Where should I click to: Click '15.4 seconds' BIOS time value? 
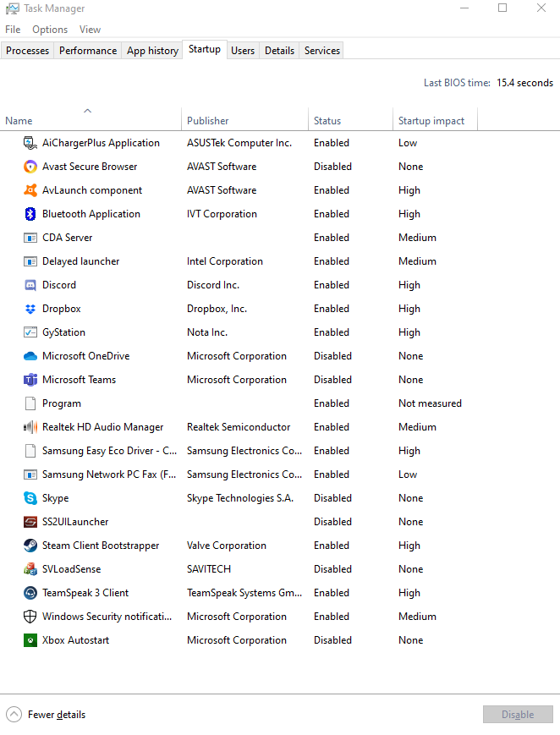(x=524, y=83)
